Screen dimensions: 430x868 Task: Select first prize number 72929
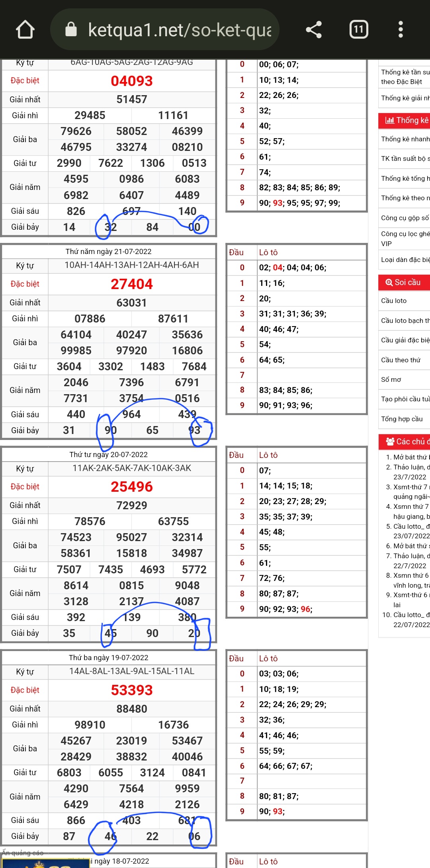(x=132, y=506)
